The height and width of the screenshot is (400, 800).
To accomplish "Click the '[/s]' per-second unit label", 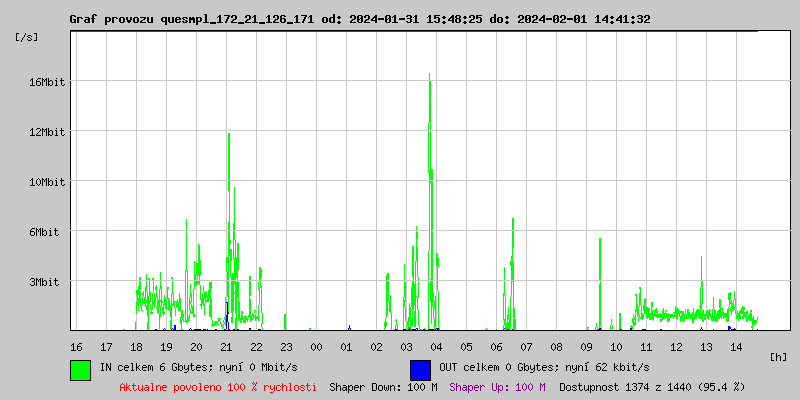I will click(x=27, y=37).
